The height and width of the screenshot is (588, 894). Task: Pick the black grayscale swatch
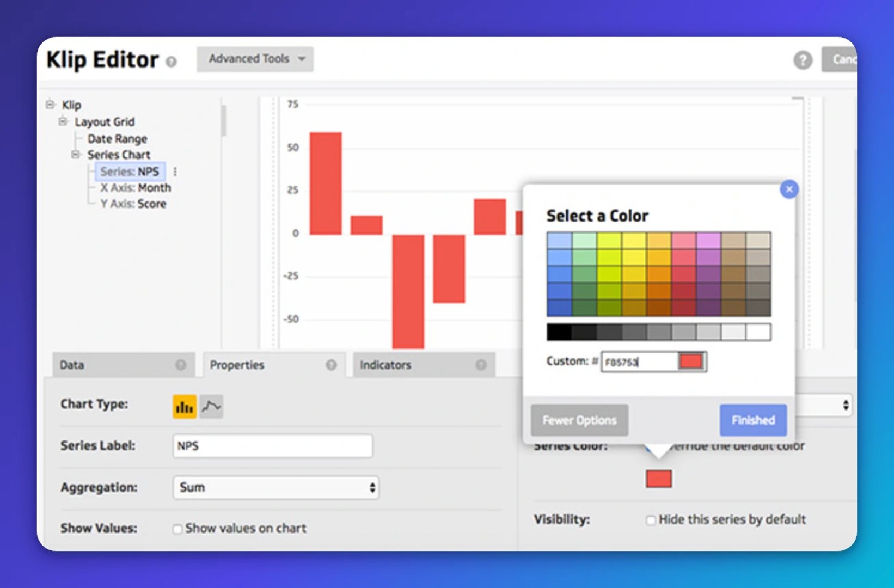pos(559,332)
